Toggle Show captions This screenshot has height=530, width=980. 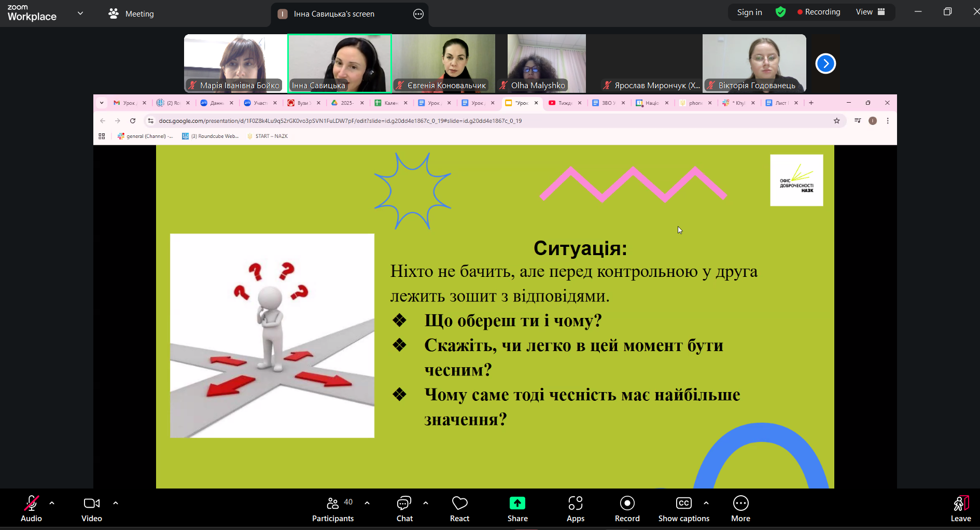point(683,509)
